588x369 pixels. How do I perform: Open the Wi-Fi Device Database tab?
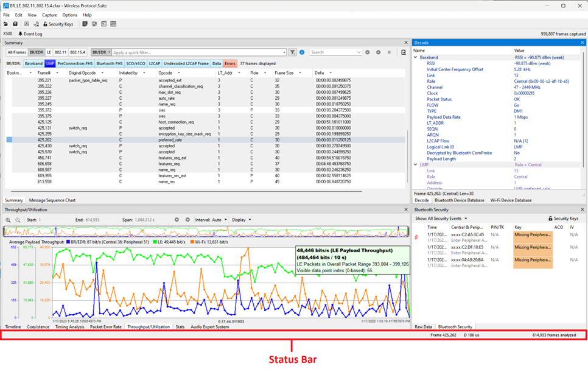pyautogui.click(x=511, y=200)
